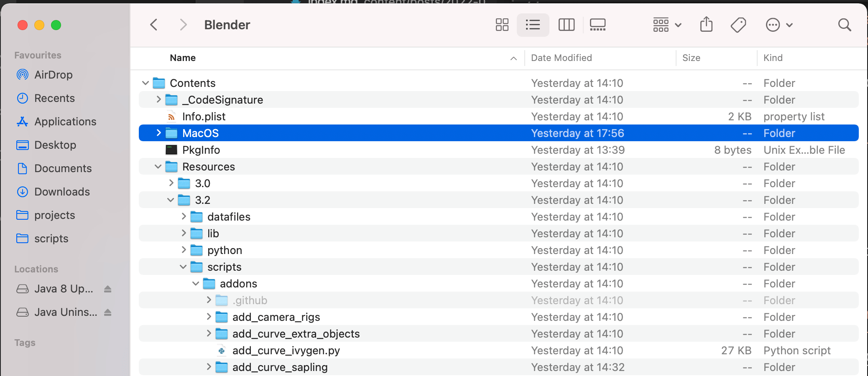
Task: Click the Info.plist file icon
Action: click(171, 117)
